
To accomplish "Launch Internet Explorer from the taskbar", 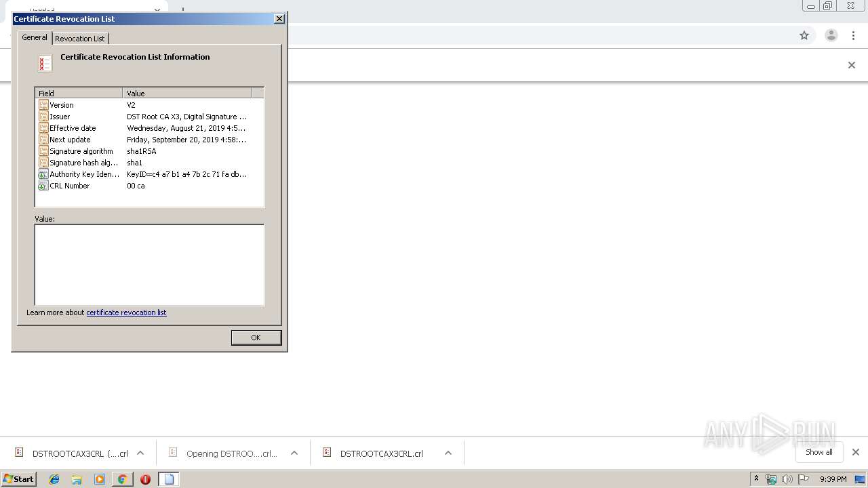I will (54, 479).
